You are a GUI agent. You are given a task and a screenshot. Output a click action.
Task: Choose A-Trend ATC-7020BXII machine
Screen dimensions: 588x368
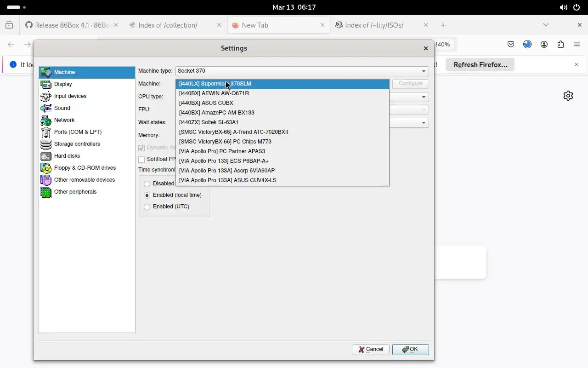(x=282, y=132)
